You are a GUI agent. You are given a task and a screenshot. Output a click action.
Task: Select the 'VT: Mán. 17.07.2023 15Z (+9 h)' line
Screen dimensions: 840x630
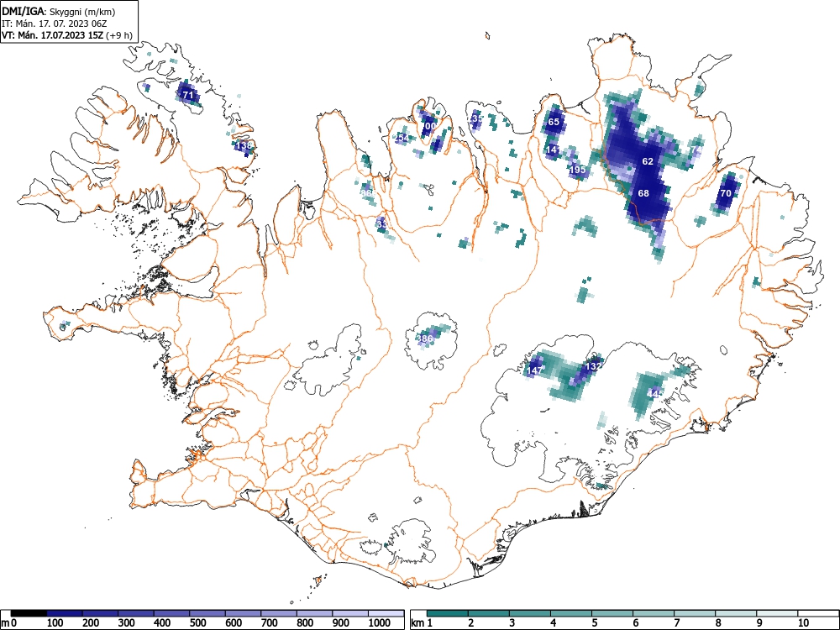pyautogui.click(x=67, y=35)
